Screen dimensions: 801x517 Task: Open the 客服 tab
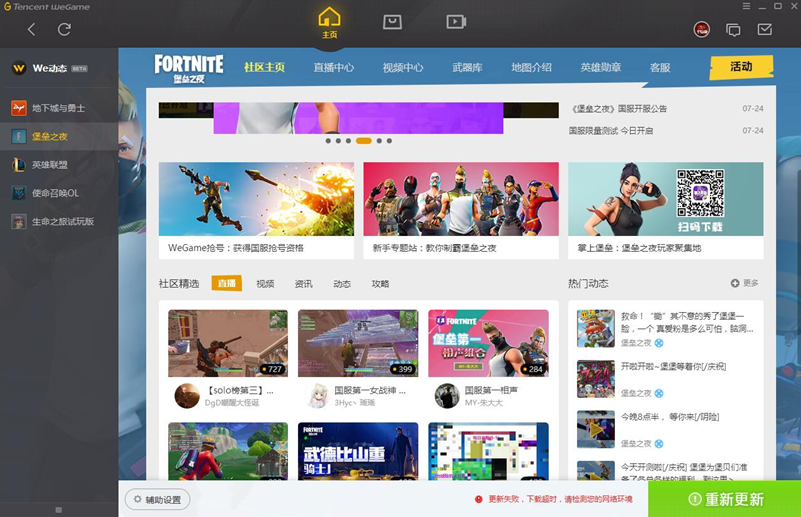660,67
